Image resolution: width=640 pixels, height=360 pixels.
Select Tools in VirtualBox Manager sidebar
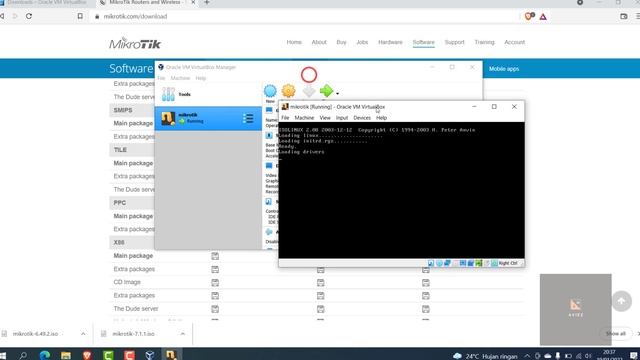point(208,94)
